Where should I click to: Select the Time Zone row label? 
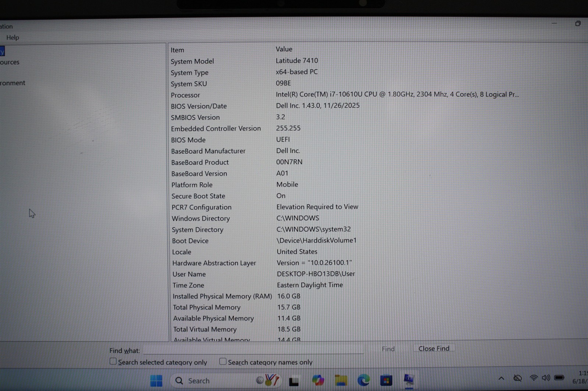(188, 285)
